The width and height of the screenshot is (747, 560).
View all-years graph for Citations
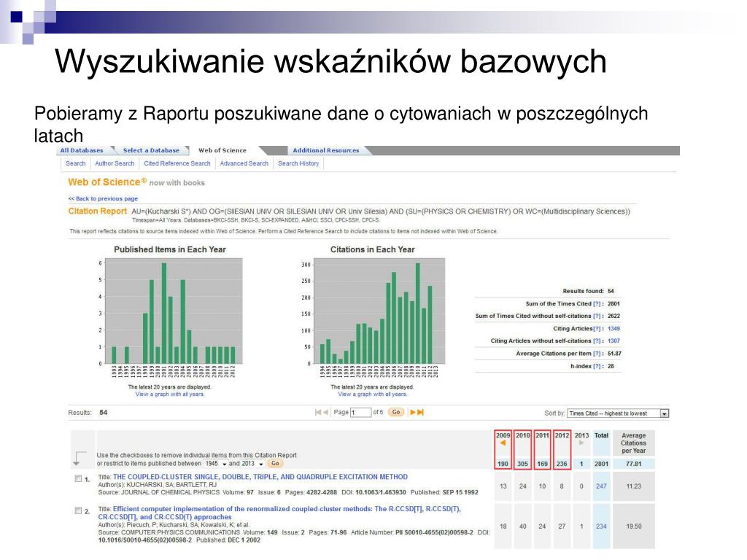point(373,394)
